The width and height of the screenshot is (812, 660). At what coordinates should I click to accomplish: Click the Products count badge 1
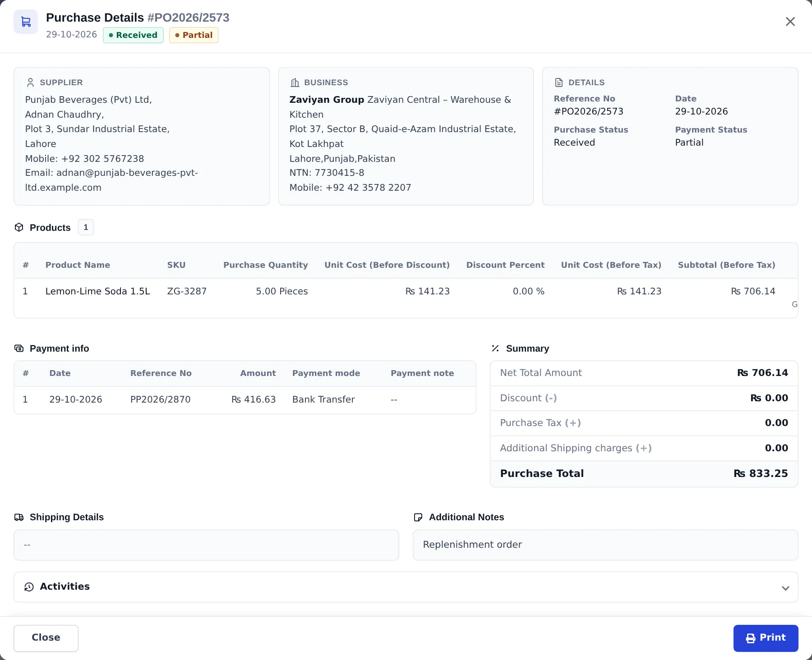tap(86, 227)
